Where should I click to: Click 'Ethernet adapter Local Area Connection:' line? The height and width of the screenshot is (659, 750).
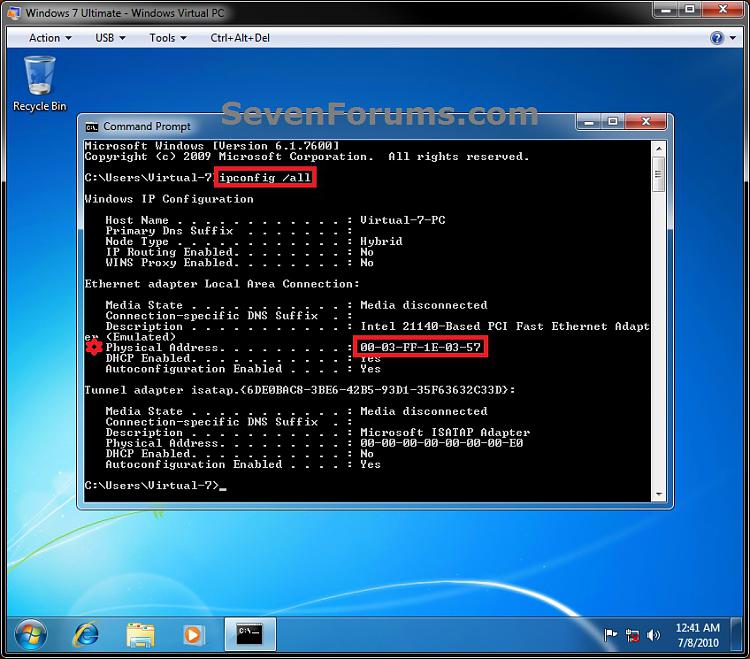click(x=222, y=284)
